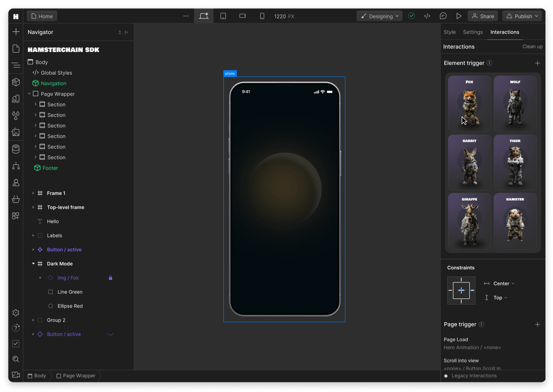Viewport: 553px width, 392px height.
Task: Show the hidden Button / active layer
Action: [x=110, y=334]
